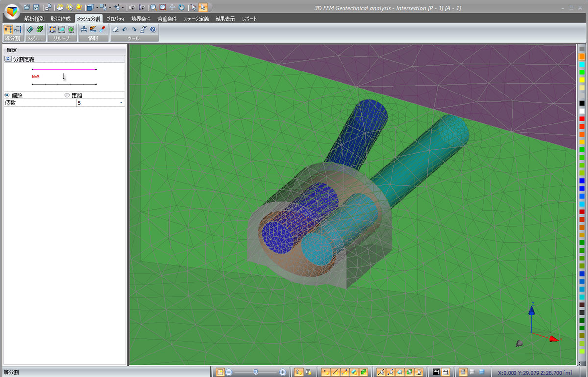Screen dimensions: 588x377
Task: Toggle the black panel layout button
Action: click(x=436, y=372)
